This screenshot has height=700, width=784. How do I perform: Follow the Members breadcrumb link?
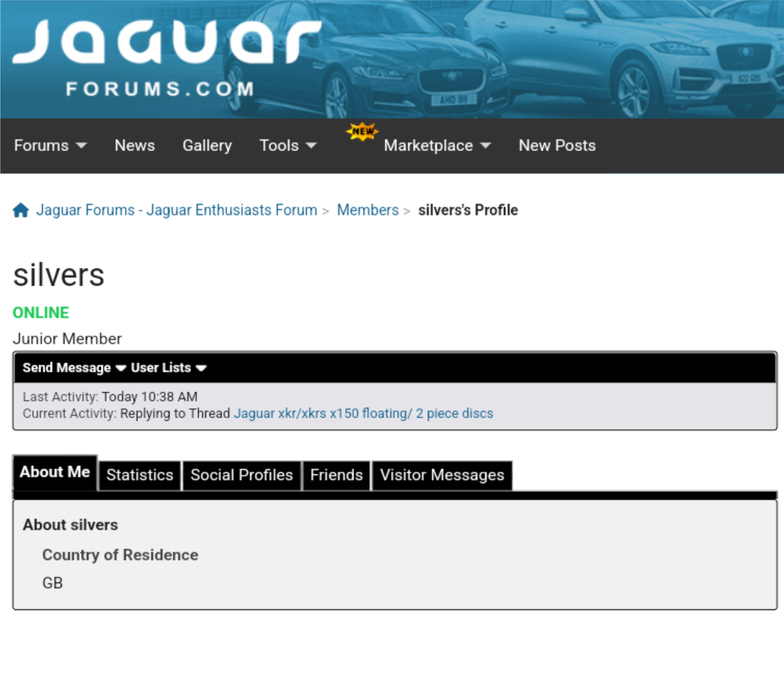(x=368, y=210)
